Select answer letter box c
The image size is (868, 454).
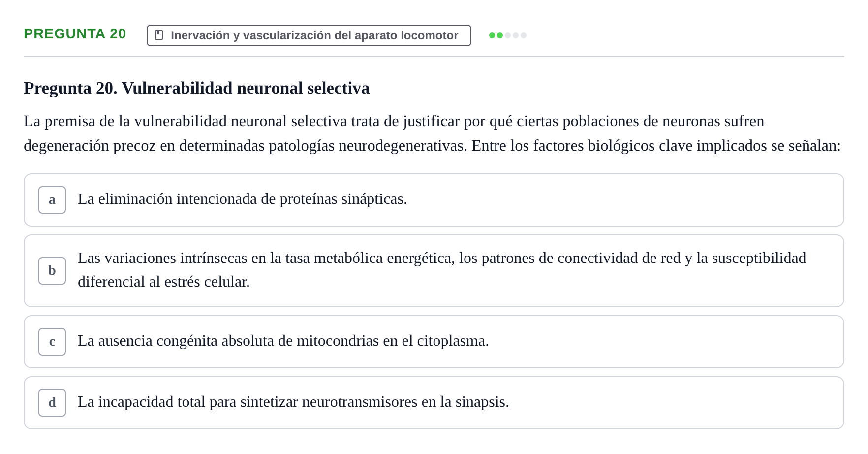pyautogui.click(x=52, y=342)
